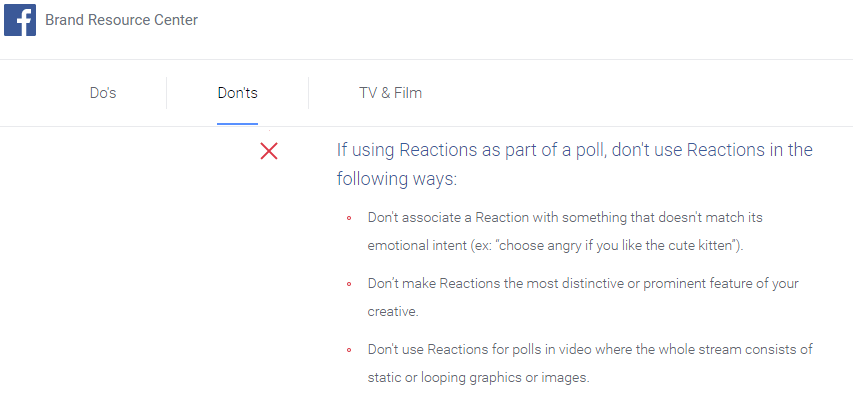
Task: Click the divider between the Don'ts and TV & Film tabs
Action: pos(308,93)
